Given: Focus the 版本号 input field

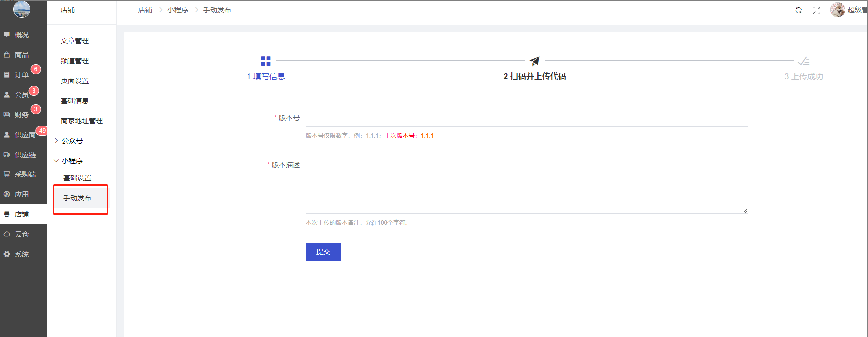Looking at the screenshot, I should 526,118.
